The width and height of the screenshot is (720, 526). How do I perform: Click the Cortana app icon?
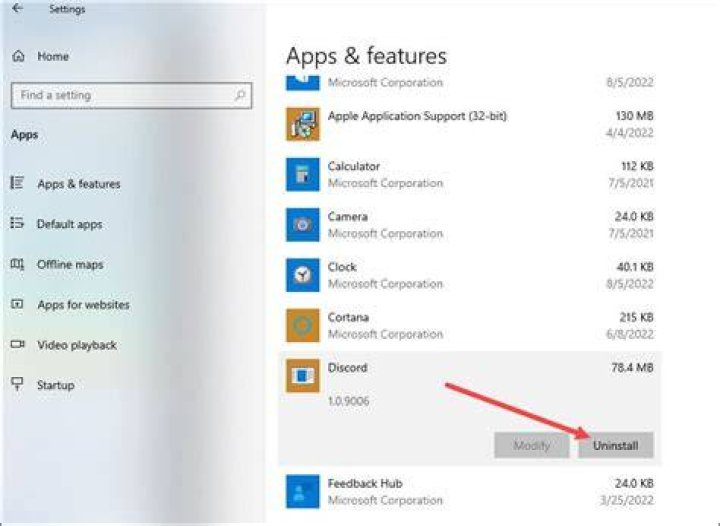click(x=303, y=325)
